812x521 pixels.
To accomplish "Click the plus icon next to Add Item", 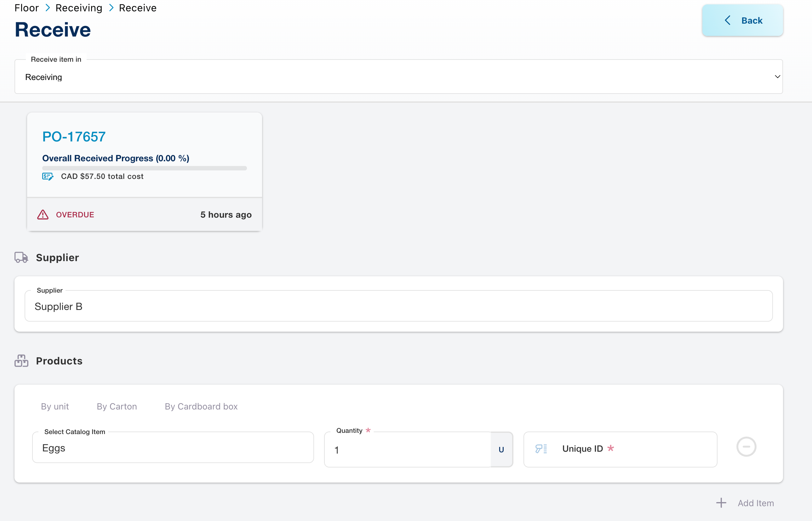I will pos(721,503).
